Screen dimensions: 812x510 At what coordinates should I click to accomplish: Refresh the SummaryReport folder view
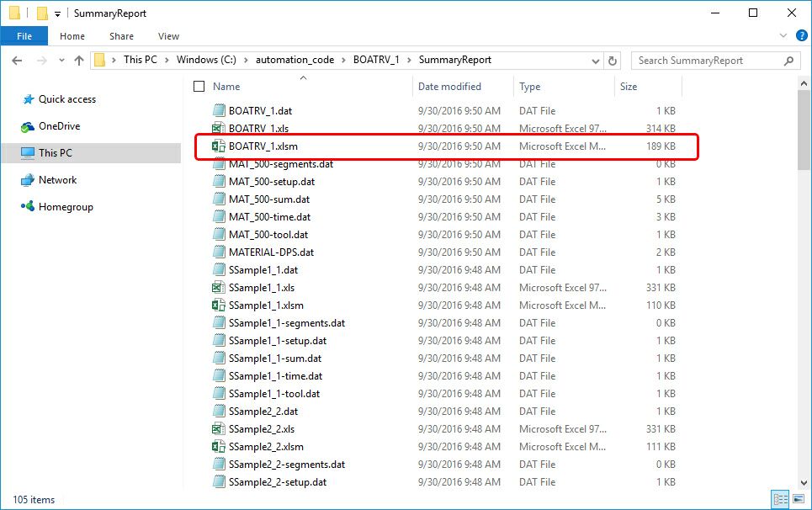click(x=613, y=61)
